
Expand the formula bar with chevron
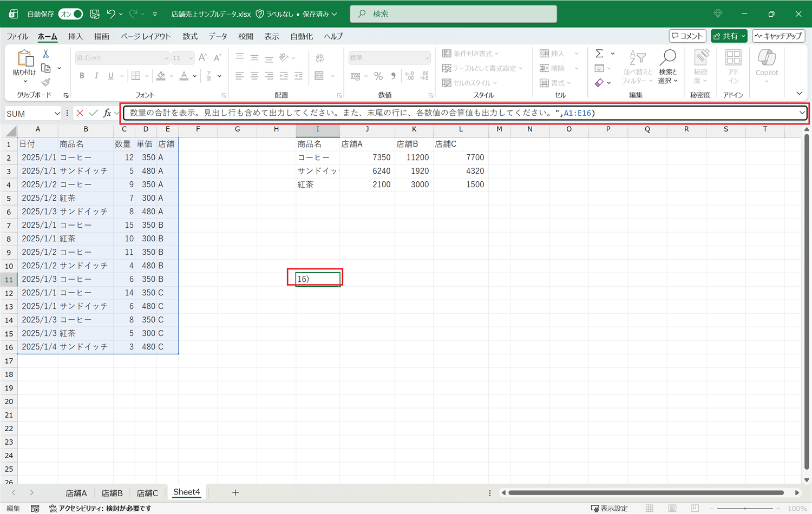[x=802, y=113]
